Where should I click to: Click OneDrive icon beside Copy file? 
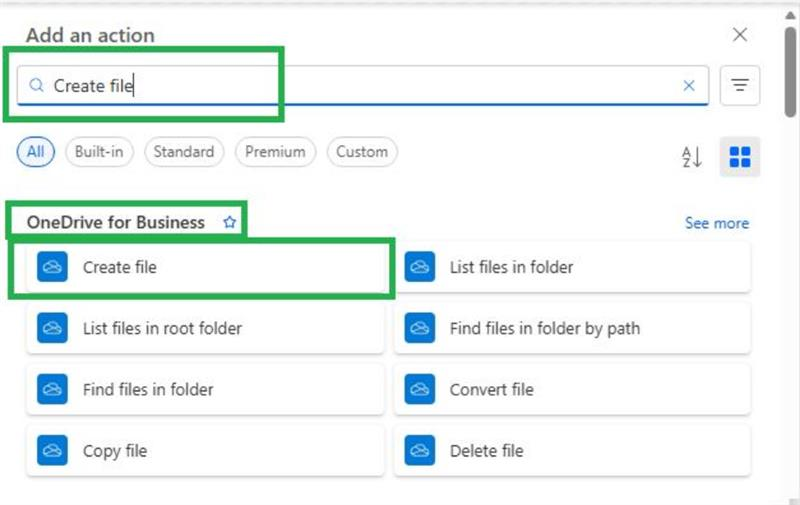[52, 450]
